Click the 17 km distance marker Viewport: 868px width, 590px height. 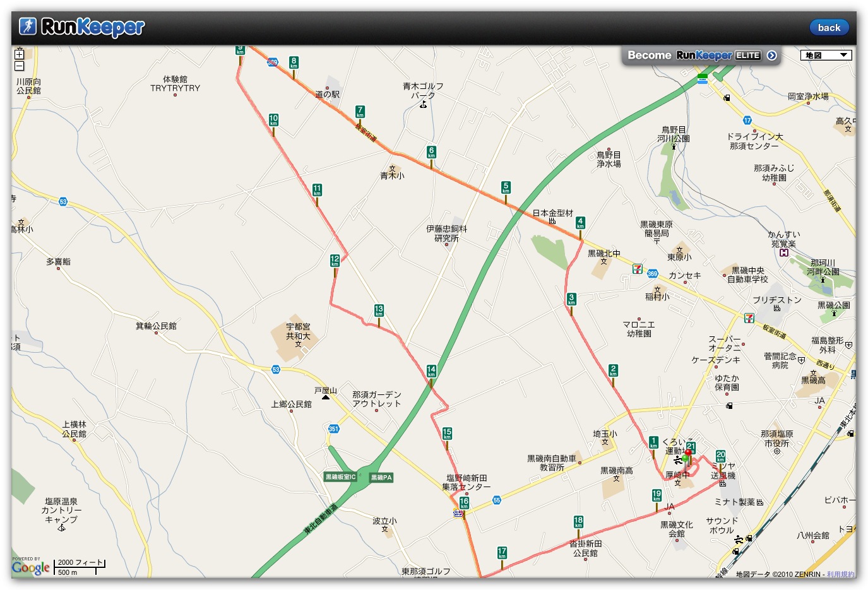tap(502, 553)
